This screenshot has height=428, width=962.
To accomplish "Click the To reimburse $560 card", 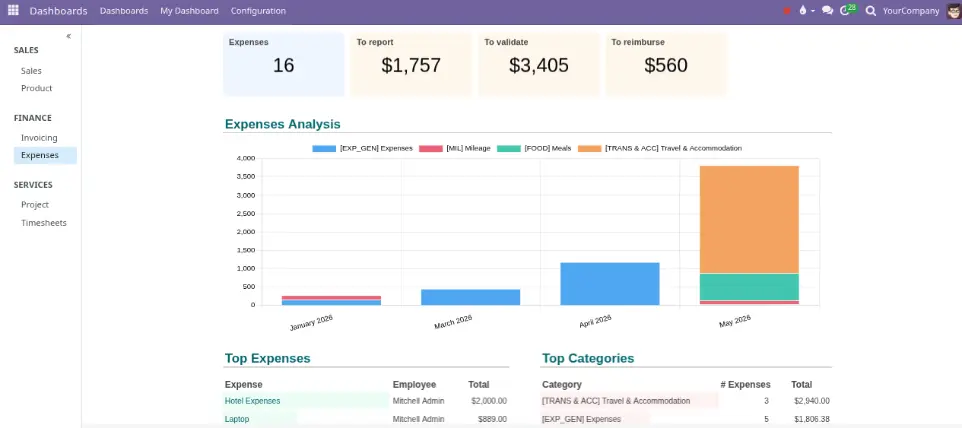I will click(666, 64).
